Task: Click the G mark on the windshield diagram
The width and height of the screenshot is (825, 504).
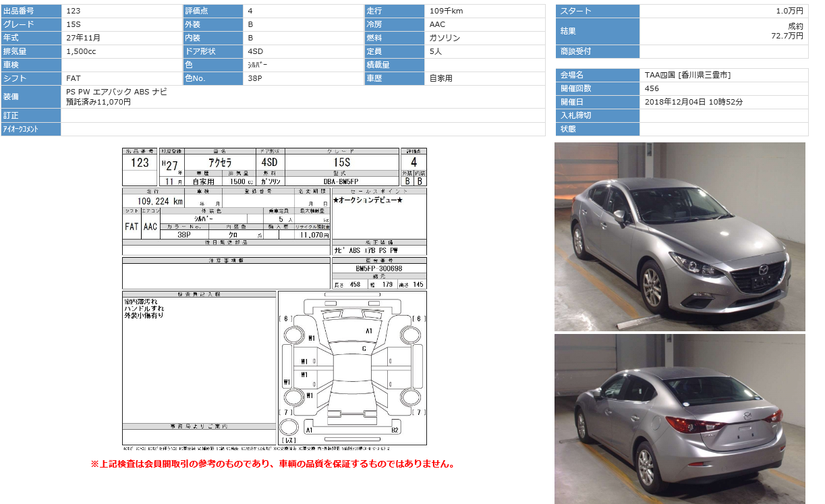Action: click(364, 349)
